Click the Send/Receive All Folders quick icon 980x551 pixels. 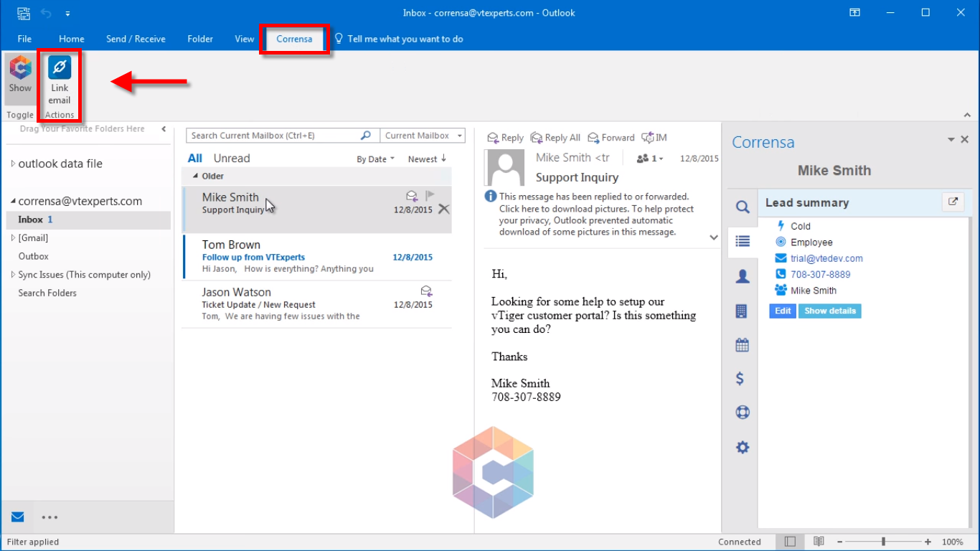pyautogui.click(x=24, y=13)
